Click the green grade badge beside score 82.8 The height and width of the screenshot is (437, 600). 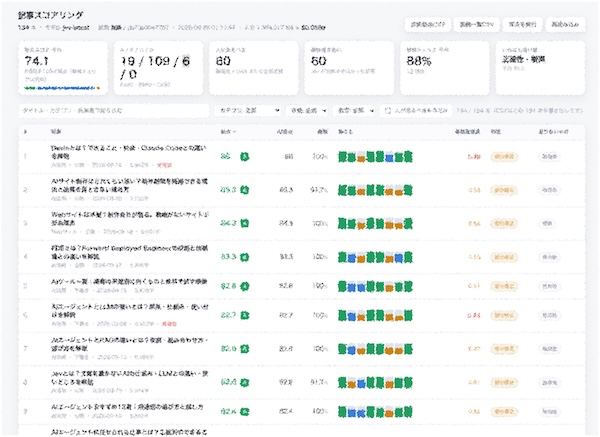coord(245,285)
